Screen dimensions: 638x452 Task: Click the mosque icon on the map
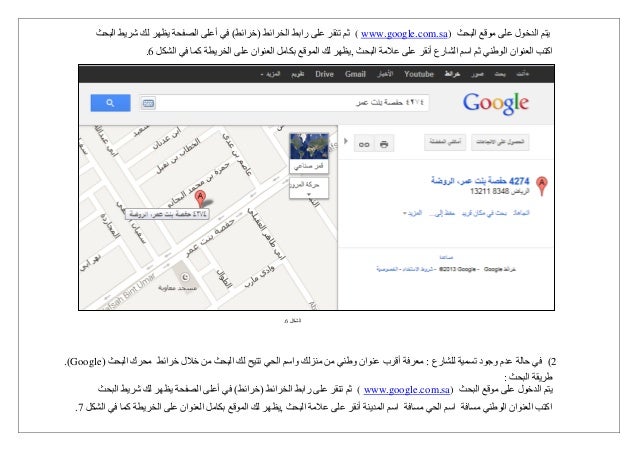(x=185, y=277)
